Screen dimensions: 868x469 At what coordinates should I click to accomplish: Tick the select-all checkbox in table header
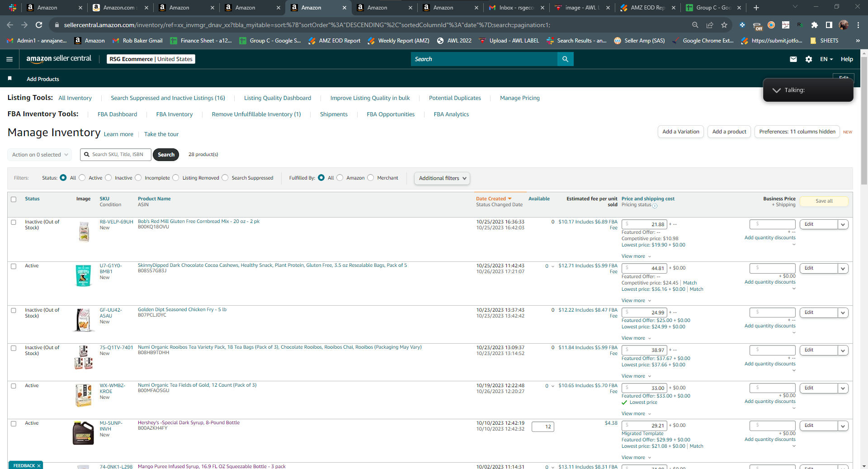(14, 199)
